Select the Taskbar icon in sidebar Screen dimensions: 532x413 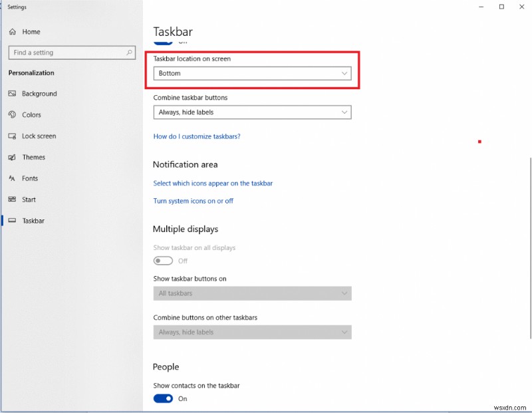(x=12, y=220)
